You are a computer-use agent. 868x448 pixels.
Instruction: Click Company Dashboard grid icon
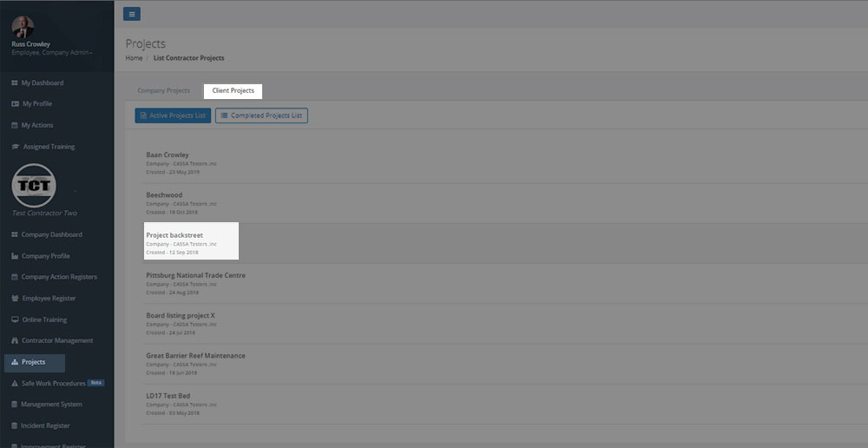[x=15, y=234]
